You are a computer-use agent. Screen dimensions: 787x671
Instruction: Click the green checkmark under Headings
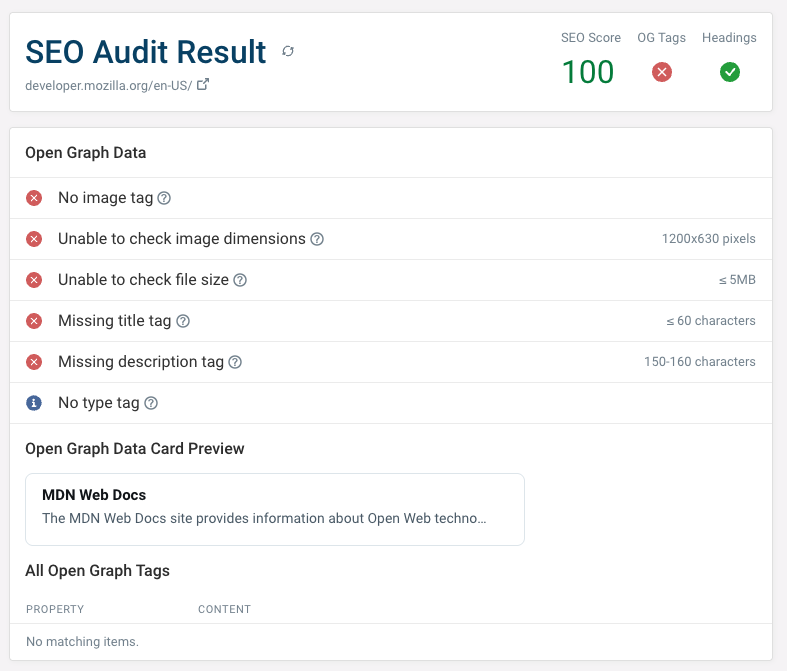(729, 72)
